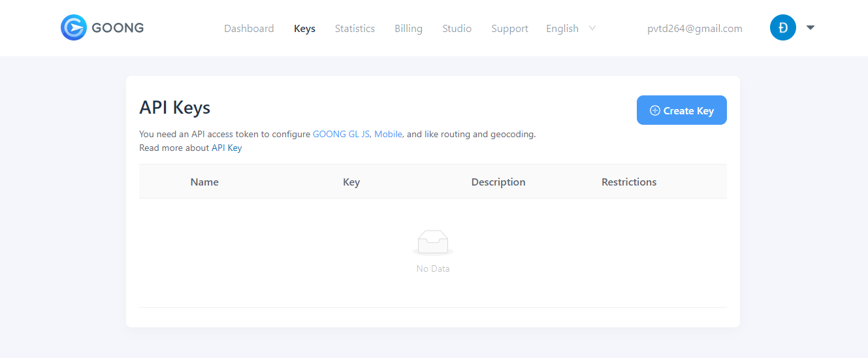
Task: Click the No Data empty inbox icon
Action: coord(432,242)
